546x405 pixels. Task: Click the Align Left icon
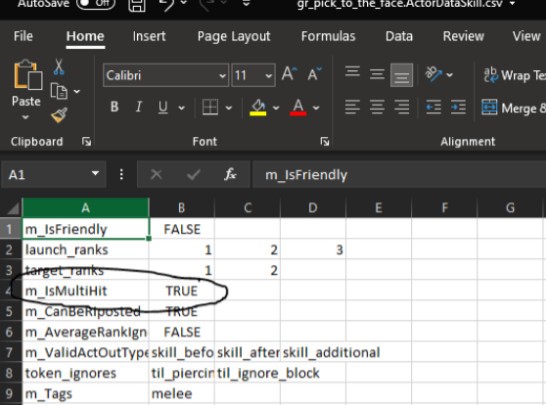click(352, 107)
